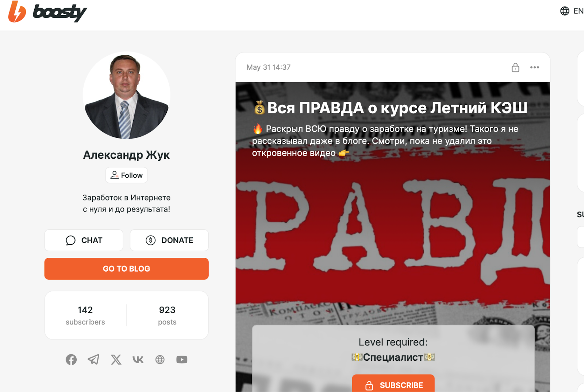This screenshot has width=584, height=392.
Task: Open the X (Twitter) profile icon
Action: click(x=116, y=360)
